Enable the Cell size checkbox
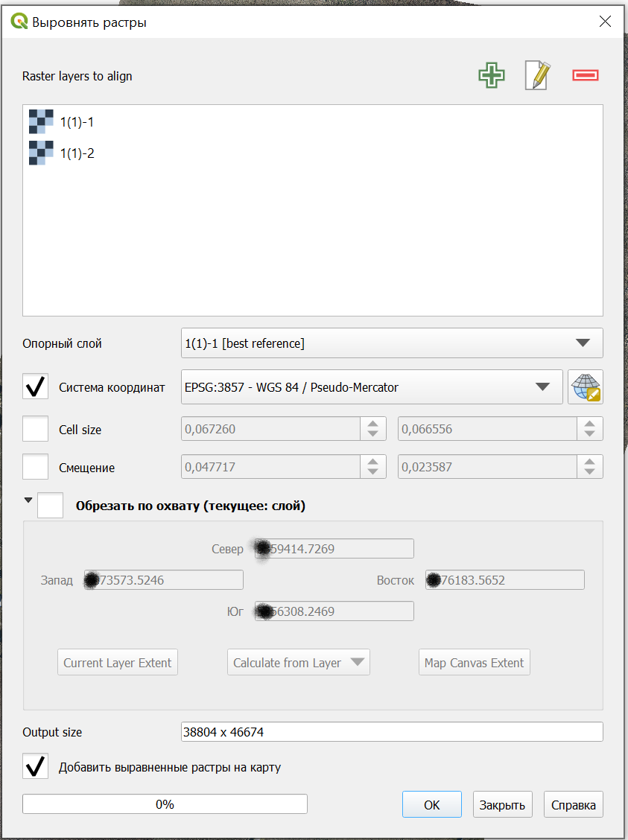Viewport: 628px width, 840px height. click(35, 429)
